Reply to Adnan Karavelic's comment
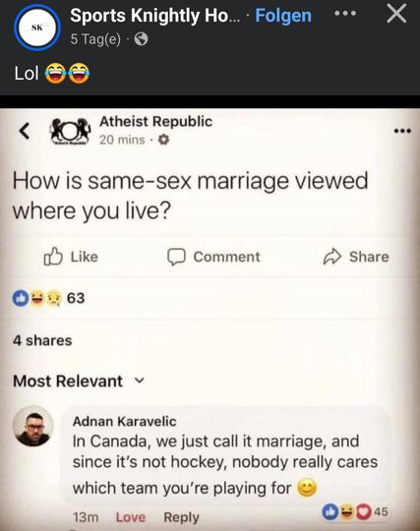420x531 pixels. click(181, 517)
